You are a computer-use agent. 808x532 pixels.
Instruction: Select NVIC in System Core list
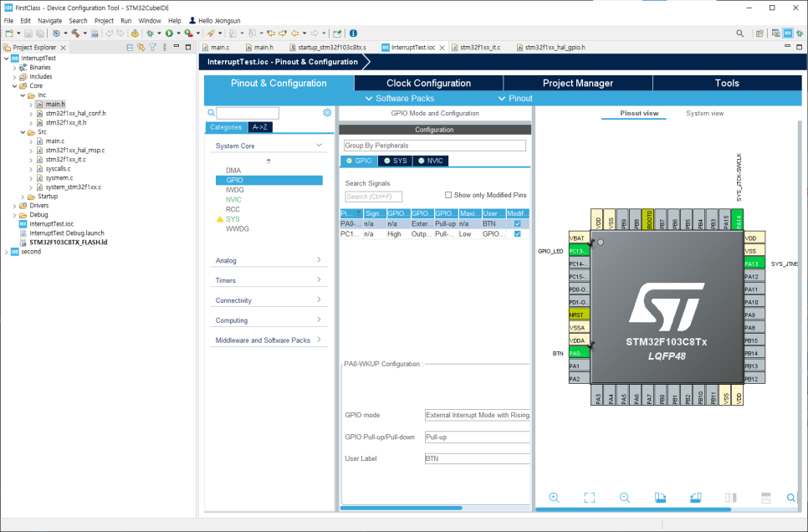233,199
